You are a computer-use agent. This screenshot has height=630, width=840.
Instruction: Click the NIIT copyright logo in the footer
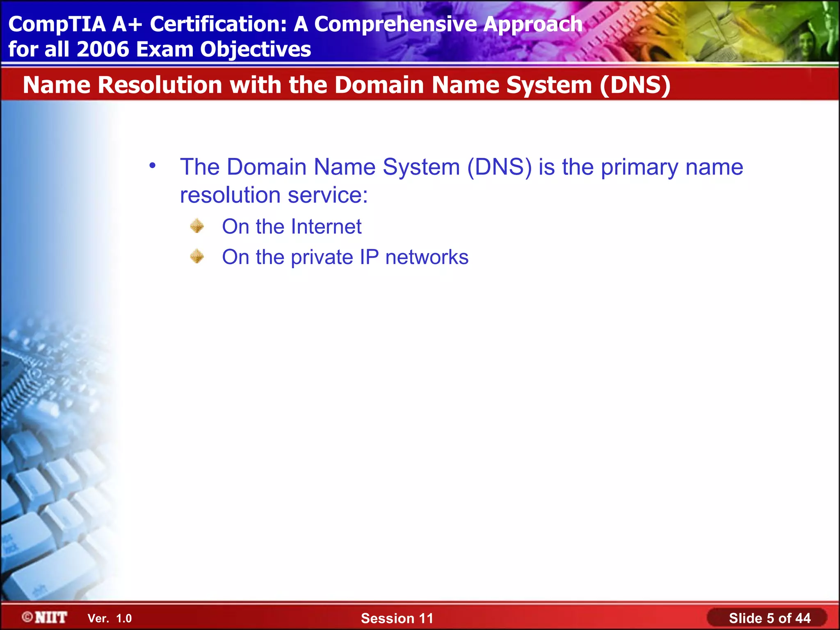[x=45, y=617]
